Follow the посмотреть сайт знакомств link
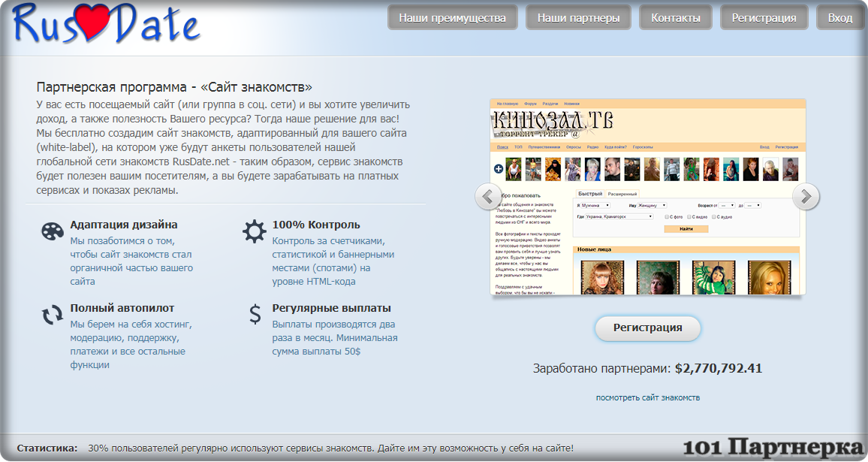 (648, 397)
